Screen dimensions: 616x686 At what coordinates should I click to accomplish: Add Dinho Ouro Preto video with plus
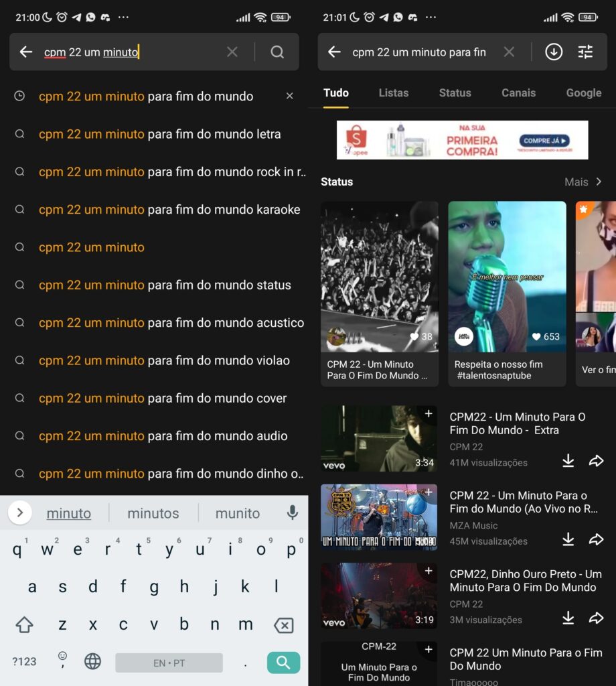pos(429,571)
